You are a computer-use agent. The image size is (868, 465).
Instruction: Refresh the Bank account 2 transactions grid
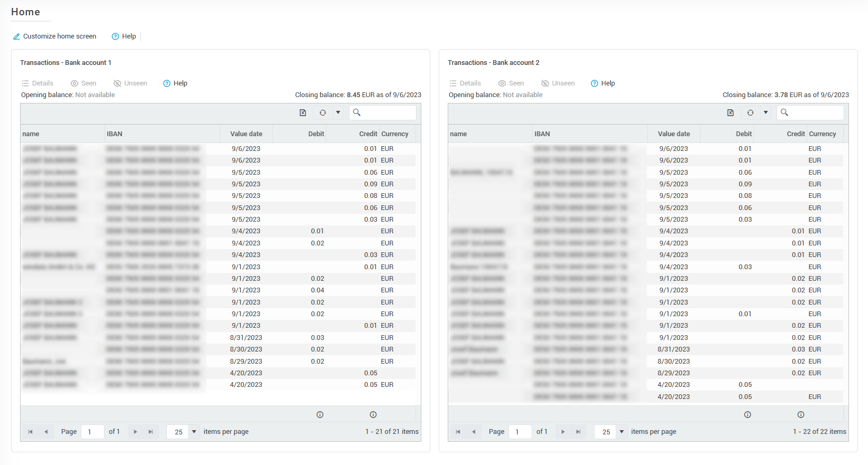(x=750, y=112)
